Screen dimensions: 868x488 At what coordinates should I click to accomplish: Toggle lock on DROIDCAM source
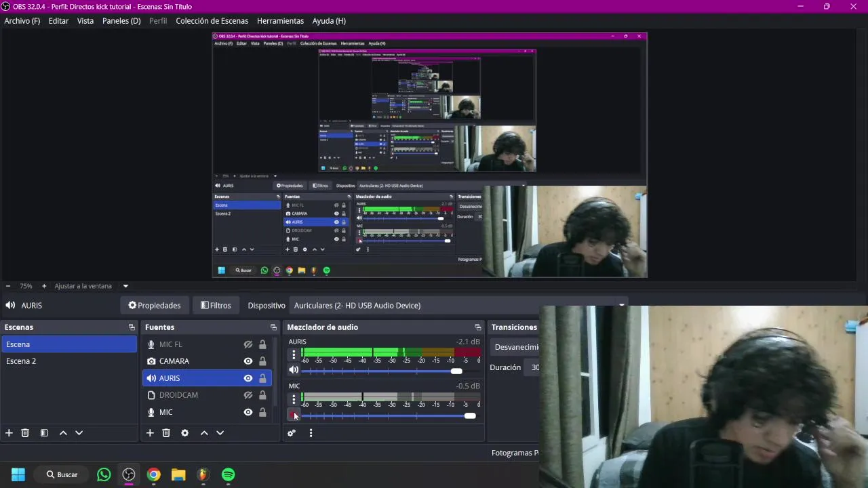[262, 395]
